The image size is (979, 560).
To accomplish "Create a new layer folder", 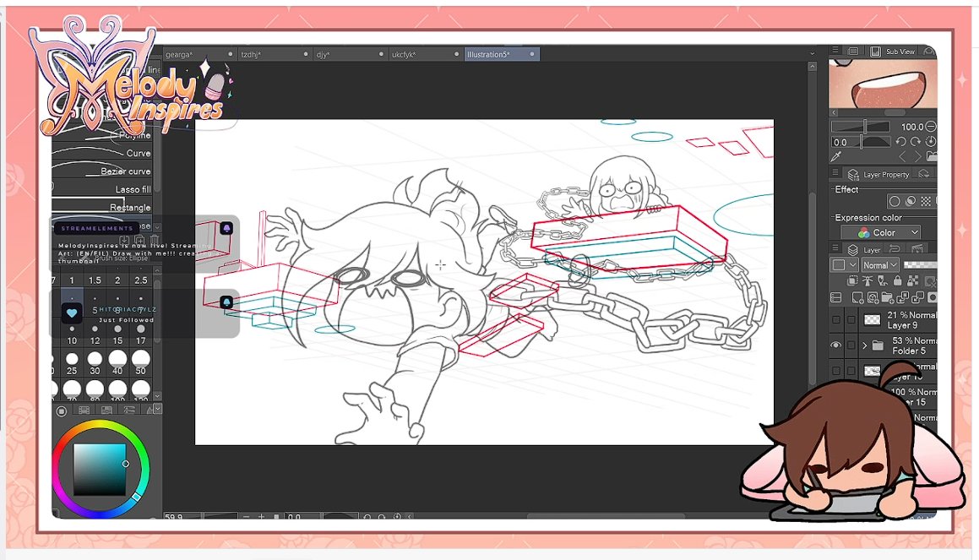I will (886, 297).
